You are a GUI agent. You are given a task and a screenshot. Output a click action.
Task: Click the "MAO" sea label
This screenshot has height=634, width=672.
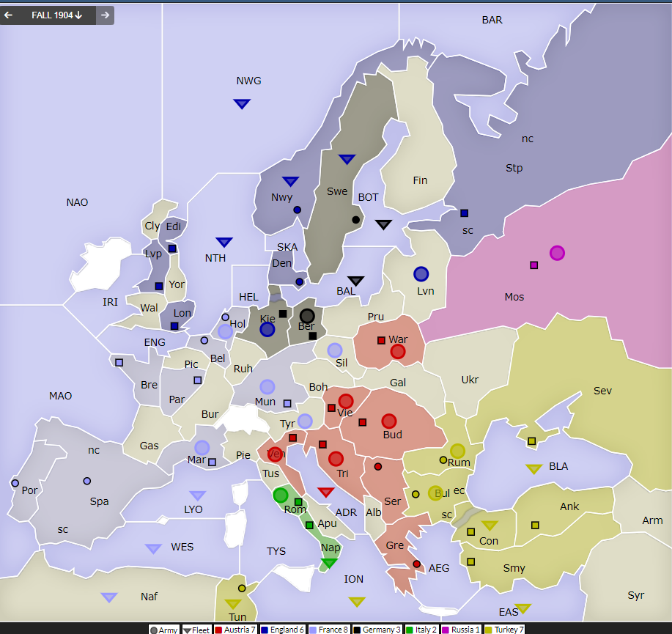pyautogui.click(x=60, y=396)
